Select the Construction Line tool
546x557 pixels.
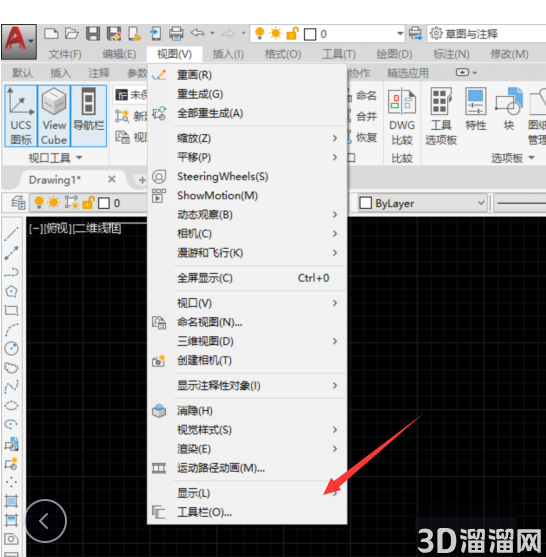(11, 253)
